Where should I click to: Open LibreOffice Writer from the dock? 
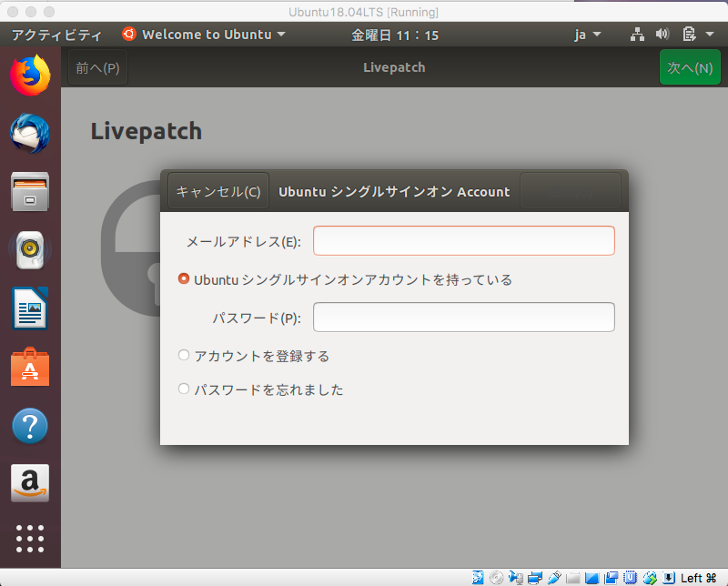pos(30,308)
